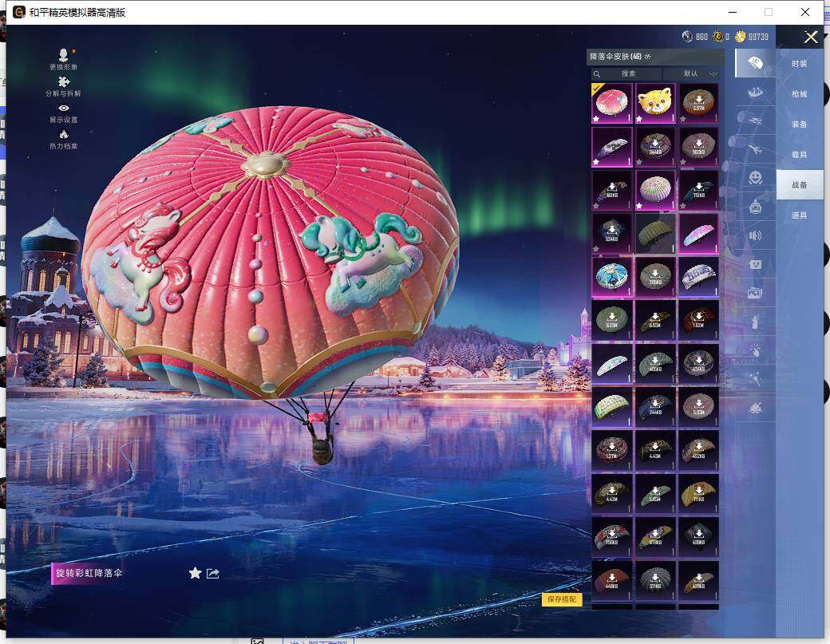Click the 搜索 search field

pyautogui.click(x=628, y=73)
